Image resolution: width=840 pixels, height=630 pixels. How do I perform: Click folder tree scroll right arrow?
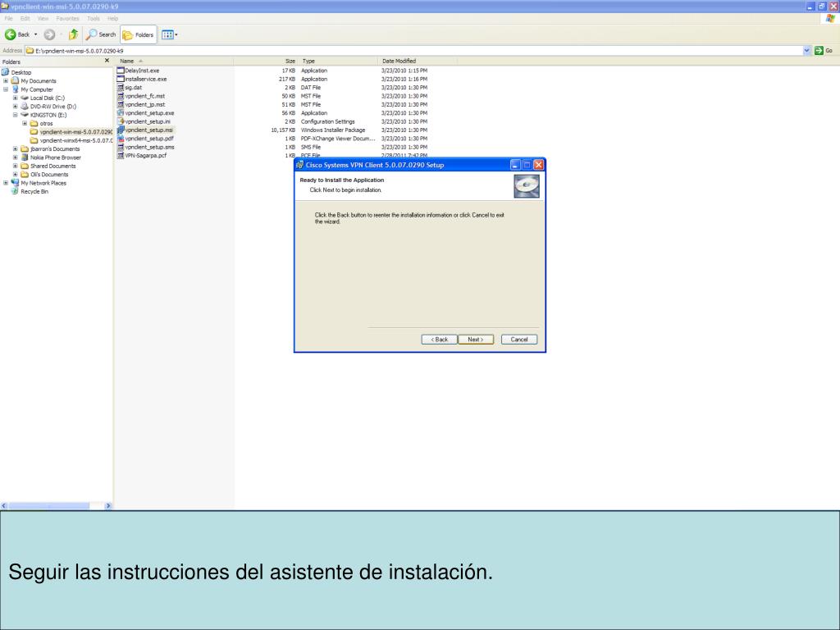[108, 505]
